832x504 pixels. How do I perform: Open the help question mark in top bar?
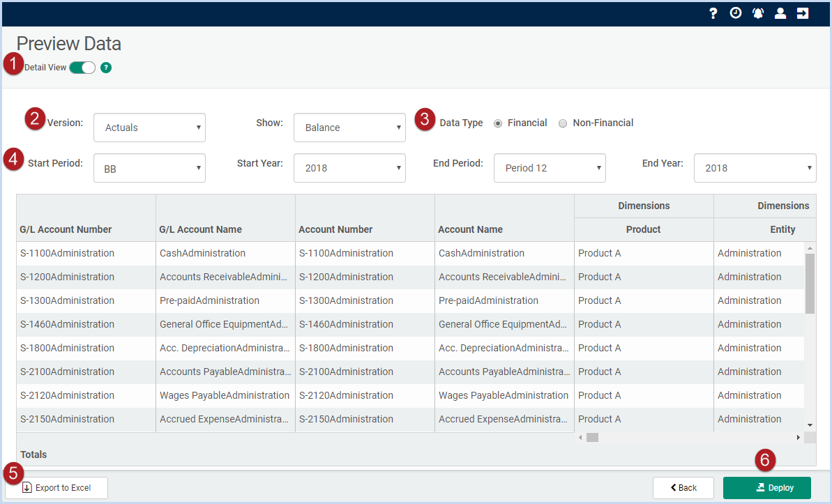[x=713, y=13]
